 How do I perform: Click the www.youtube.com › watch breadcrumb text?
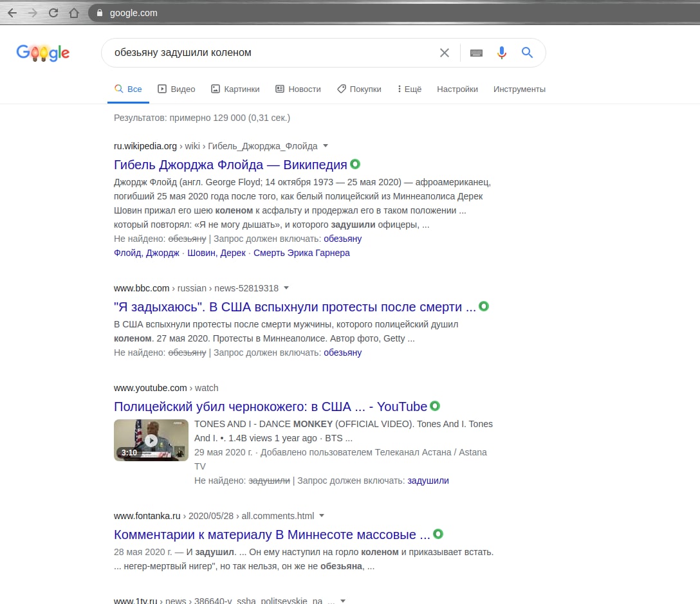point(166,388)
